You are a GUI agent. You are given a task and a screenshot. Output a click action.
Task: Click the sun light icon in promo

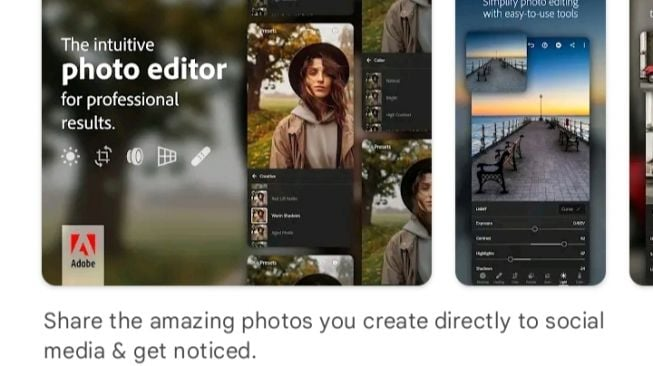(x=70, y=157)
